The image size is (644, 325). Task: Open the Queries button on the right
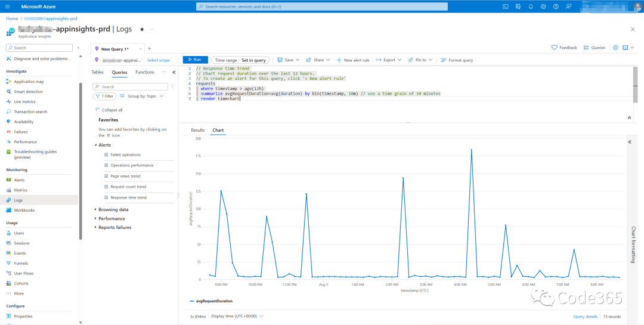pos(595,48)
